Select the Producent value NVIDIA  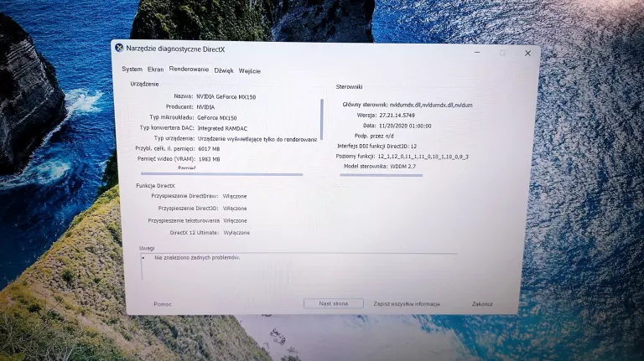pos(205,107)
